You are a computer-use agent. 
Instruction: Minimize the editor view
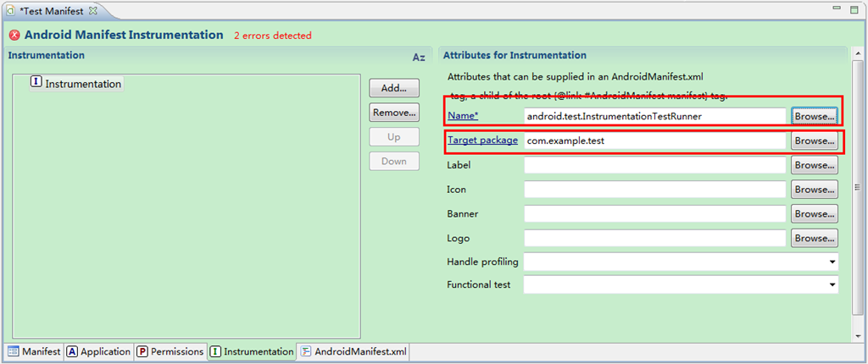[837, 9]
